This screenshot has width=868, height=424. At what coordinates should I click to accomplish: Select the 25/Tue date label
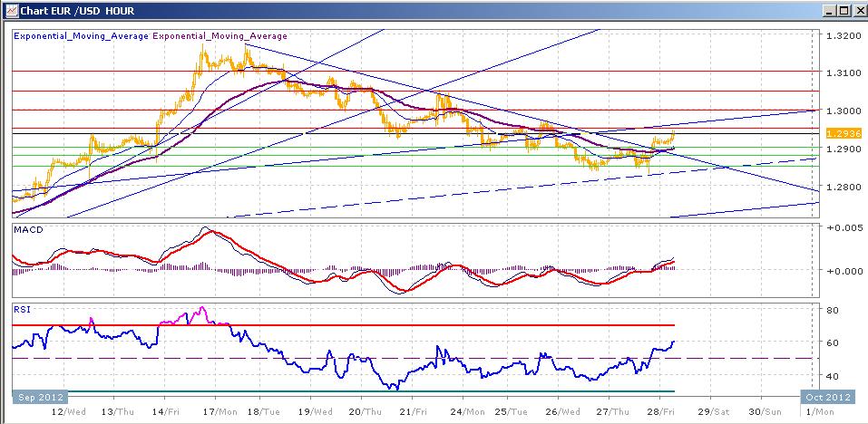511,412
